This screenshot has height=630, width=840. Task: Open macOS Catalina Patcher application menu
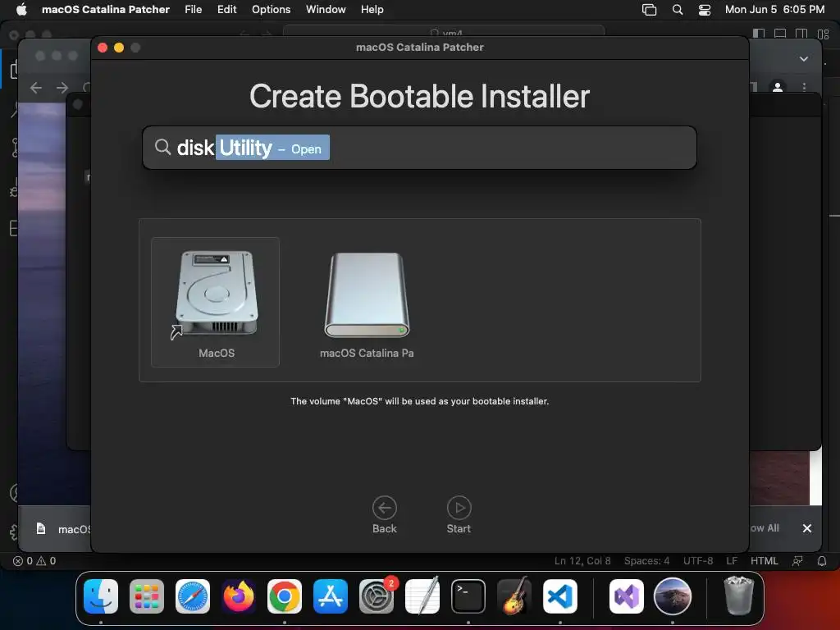(x=106, y=10)
